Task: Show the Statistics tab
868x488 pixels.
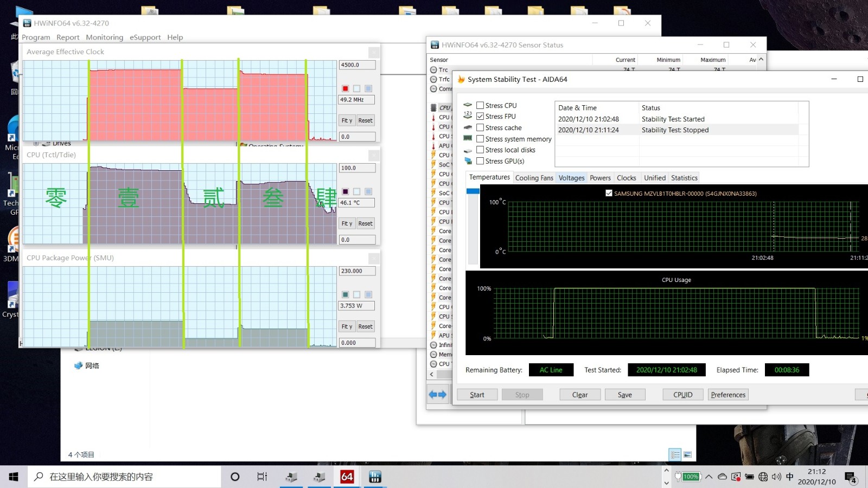Action: (684, 178)
